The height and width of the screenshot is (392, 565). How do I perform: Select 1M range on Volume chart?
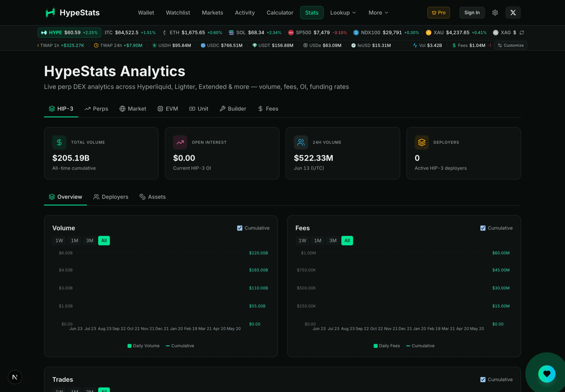[75, 241]
